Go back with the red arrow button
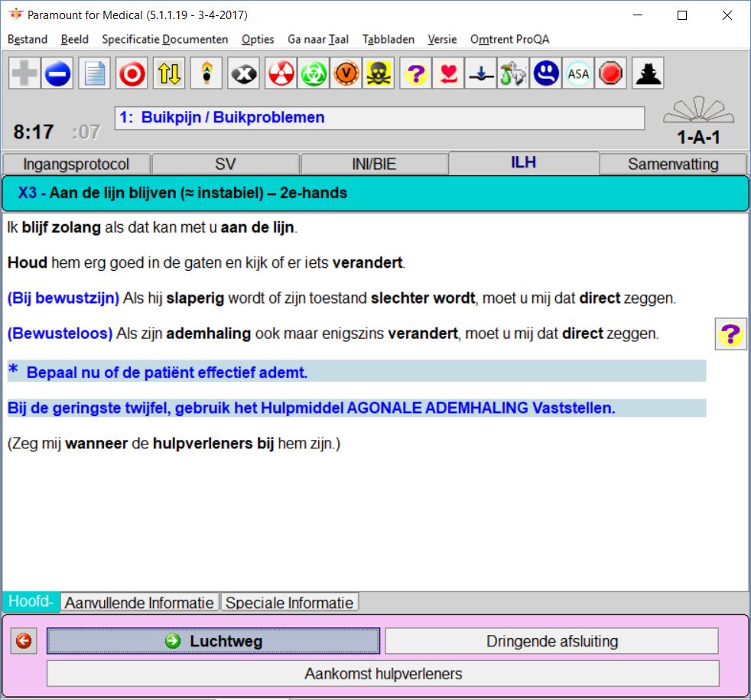Screen dimensions: 751x700 click(x=24, y=640)
